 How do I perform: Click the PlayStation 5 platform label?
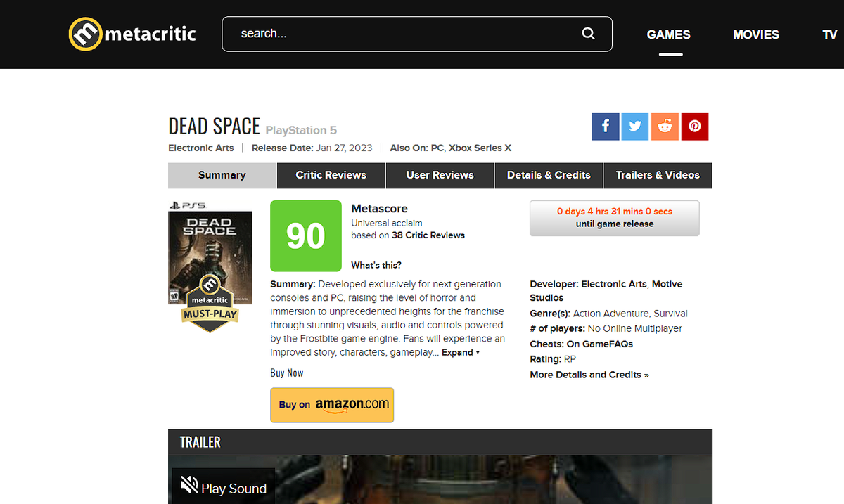pyautogui.click(x=301, y=130)
